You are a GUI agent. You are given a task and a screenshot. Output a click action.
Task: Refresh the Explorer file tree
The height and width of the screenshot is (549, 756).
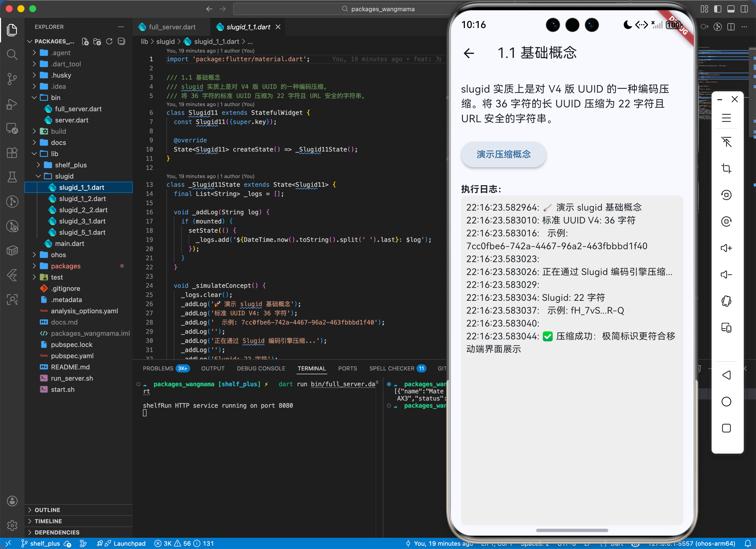[109, 41]
